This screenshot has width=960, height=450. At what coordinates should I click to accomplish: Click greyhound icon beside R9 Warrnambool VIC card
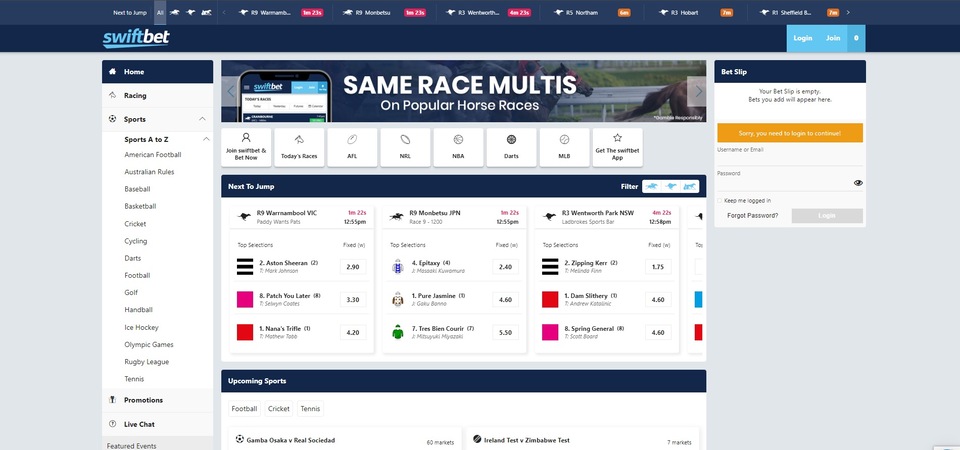[244, 217]
